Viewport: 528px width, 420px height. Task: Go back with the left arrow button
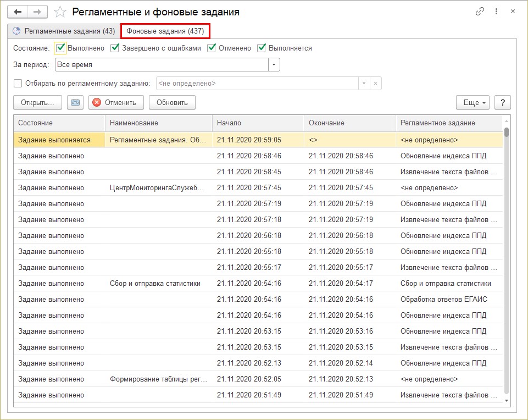(18, 12)
